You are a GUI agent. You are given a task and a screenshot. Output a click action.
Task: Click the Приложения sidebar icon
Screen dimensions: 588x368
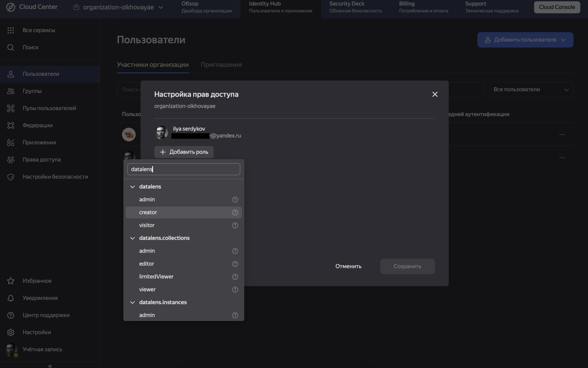coord(10,143)
